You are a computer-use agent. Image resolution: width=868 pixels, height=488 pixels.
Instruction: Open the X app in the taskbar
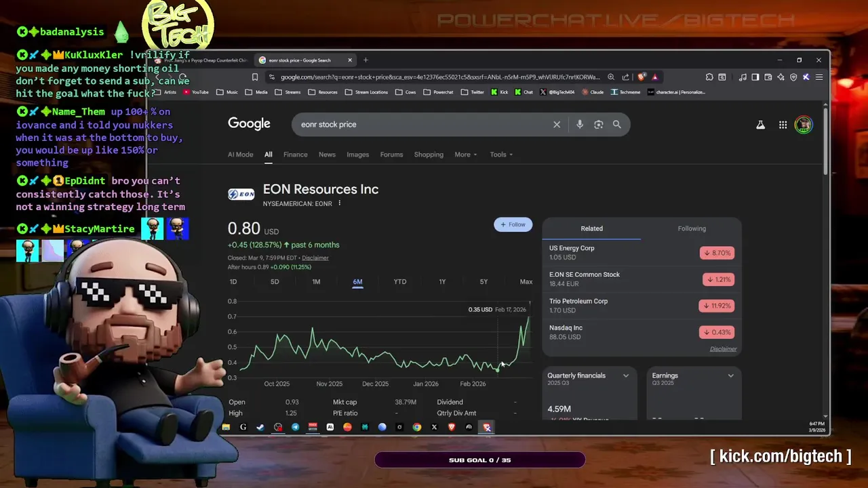pos(434,427)
